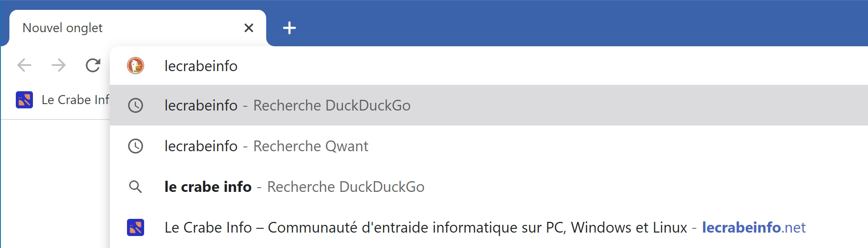Click 'Recherche Qwant' label in second suggestion
The height and width of the screenshot is (248, 868).
[x=310, y=146]
